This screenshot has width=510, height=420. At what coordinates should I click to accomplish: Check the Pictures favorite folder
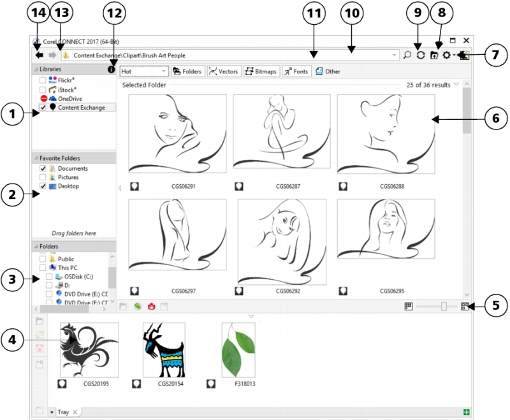[x=43, y=177]
